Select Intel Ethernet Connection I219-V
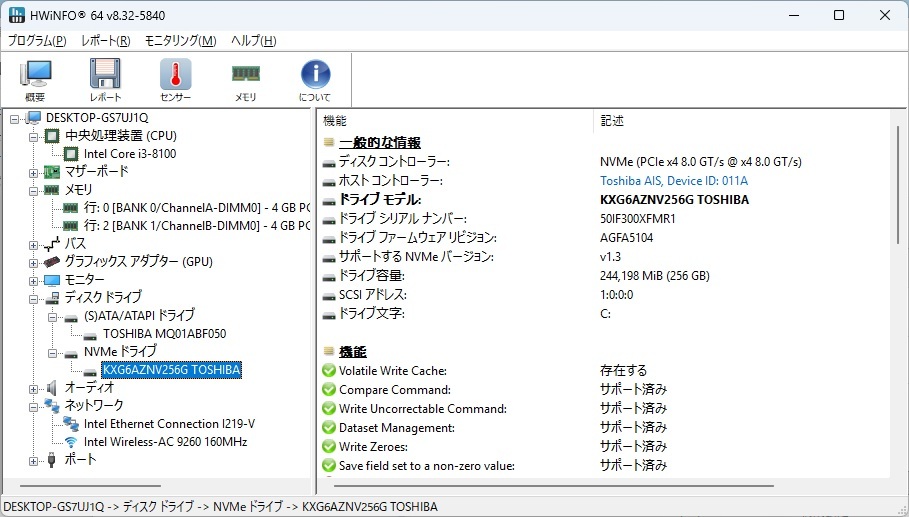This screenshot has width=909, height=517. click(x=169, y=423)
